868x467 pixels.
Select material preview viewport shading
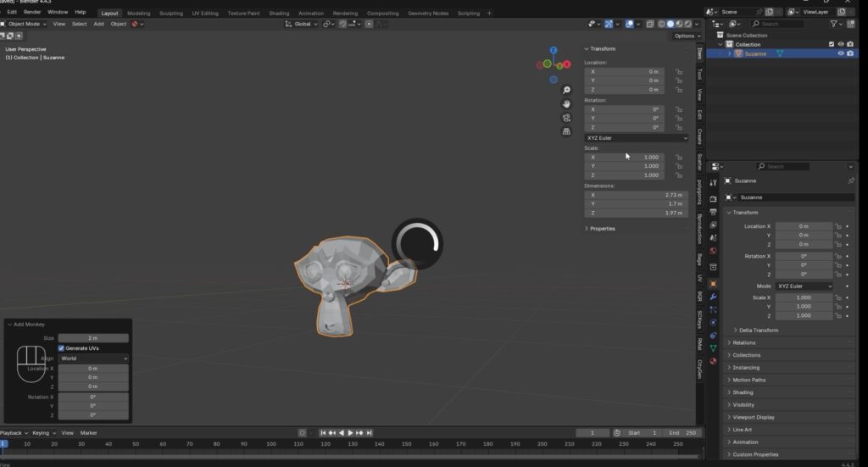point(679,24)
